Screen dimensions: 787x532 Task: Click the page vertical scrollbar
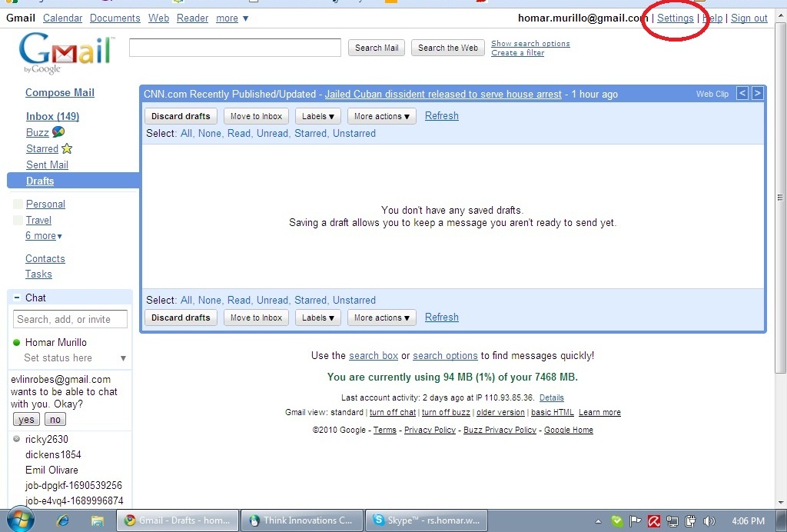(x=781, y=198)
